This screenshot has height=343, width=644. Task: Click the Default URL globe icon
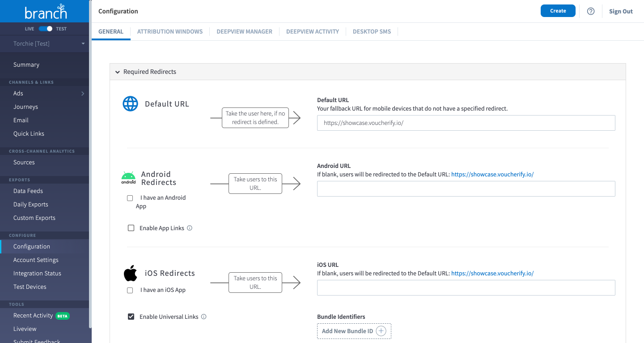pyautogui.click(x=130, y=104)
